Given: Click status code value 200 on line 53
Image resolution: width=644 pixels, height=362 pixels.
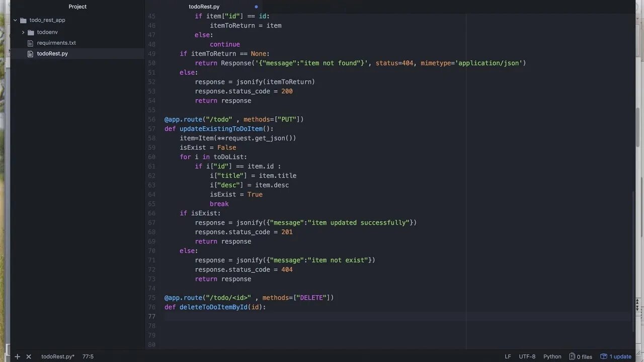Looking at the screenshot, I should (287, 92).
